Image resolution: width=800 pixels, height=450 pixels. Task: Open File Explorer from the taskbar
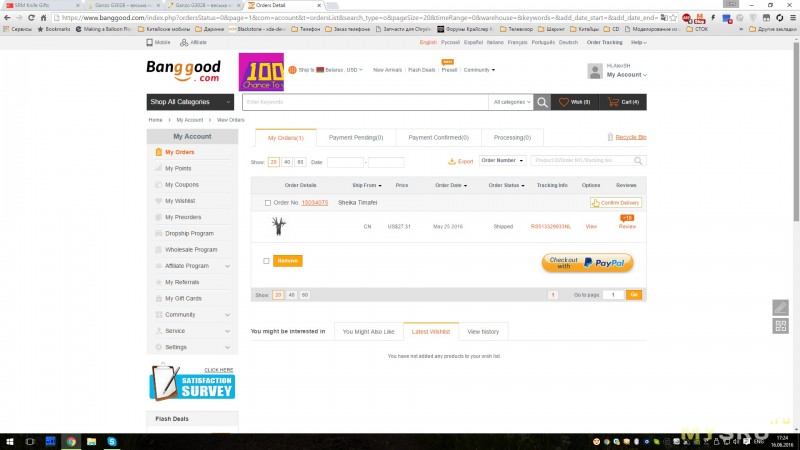pyautogui.click(x=91, y=442)
